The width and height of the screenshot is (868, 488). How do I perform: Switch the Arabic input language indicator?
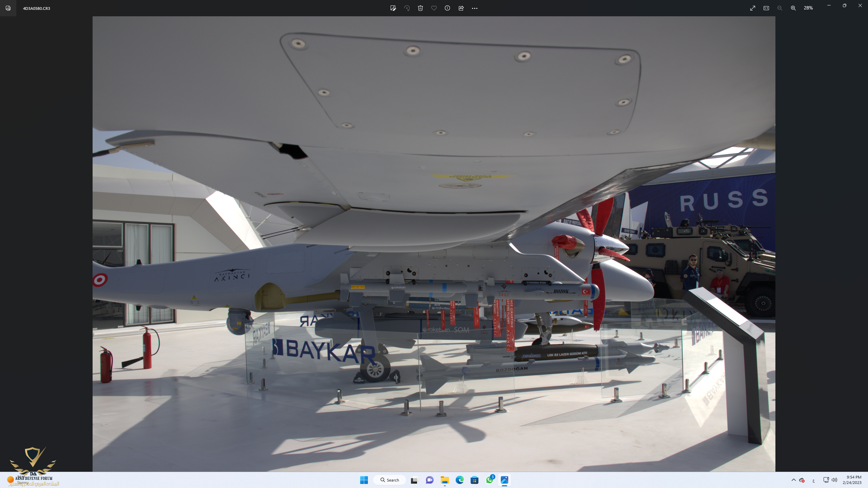click(x=814, y=481)
